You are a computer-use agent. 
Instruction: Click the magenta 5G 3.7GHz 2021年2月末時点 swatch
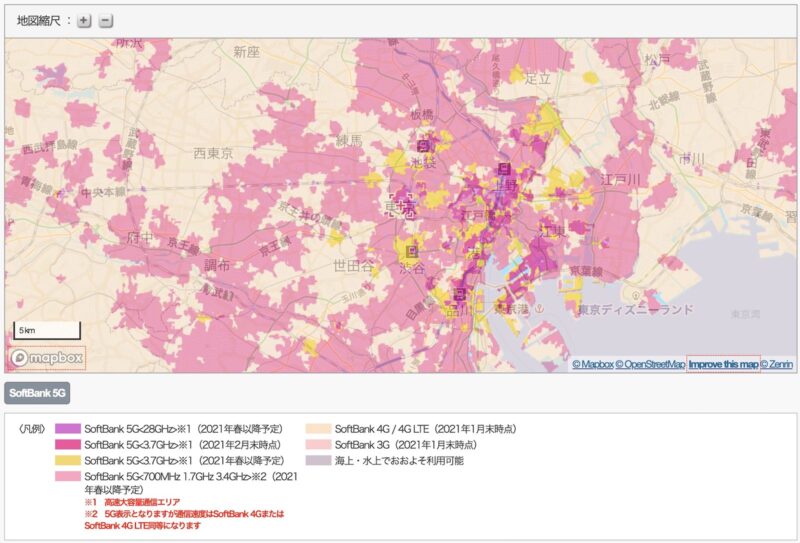click(68, 445)
